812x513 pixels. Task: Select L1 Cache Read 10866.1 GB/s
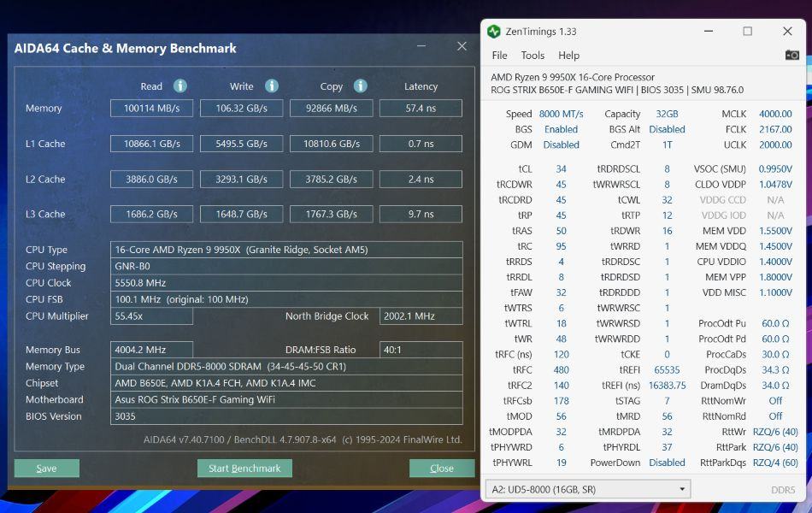152,144
